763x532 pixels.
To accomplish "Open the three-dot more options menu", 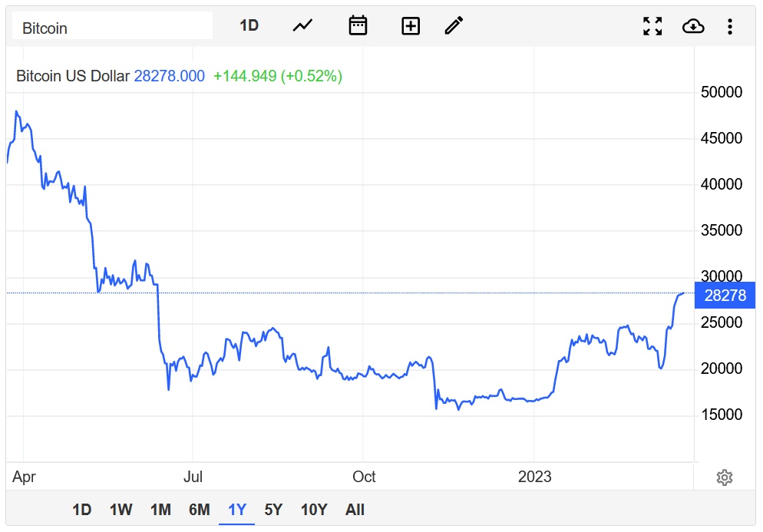I will tap(729, 26).
